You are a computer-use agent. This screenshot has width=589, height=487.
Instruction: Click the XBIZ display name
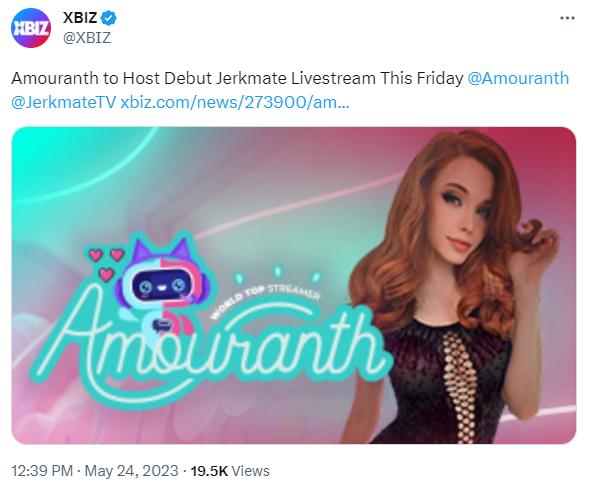point(80,18)
